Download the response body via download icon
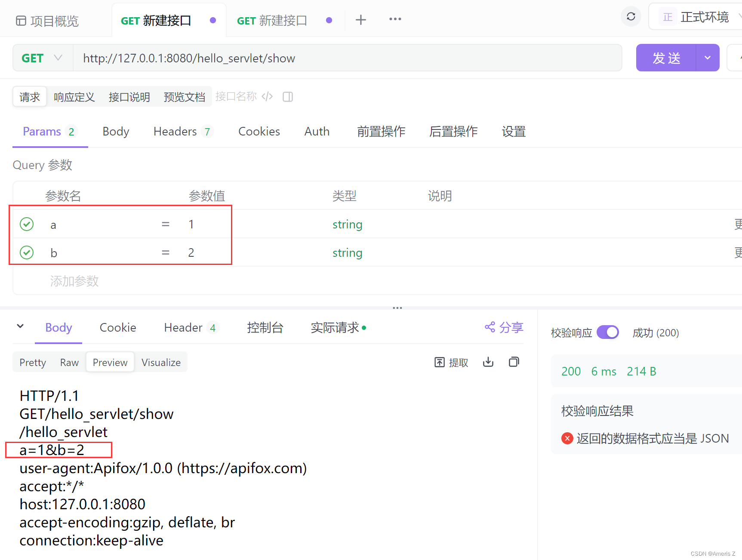The width and height of the screenshot is (742, 560). 488,362
